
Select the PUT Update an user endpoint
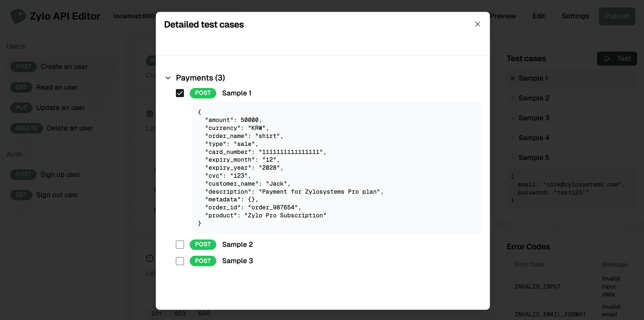click(x=60, y=108)
